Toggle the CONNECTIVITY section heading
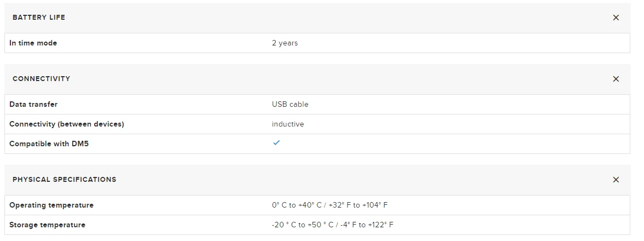 click(x=42, y=79)
